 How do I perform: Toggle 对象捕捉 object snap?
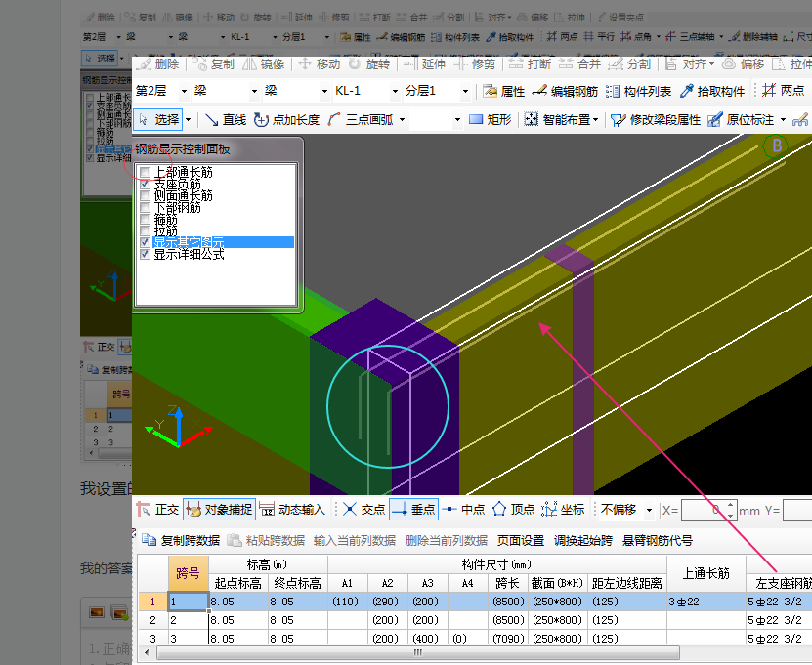pos(219,510)
